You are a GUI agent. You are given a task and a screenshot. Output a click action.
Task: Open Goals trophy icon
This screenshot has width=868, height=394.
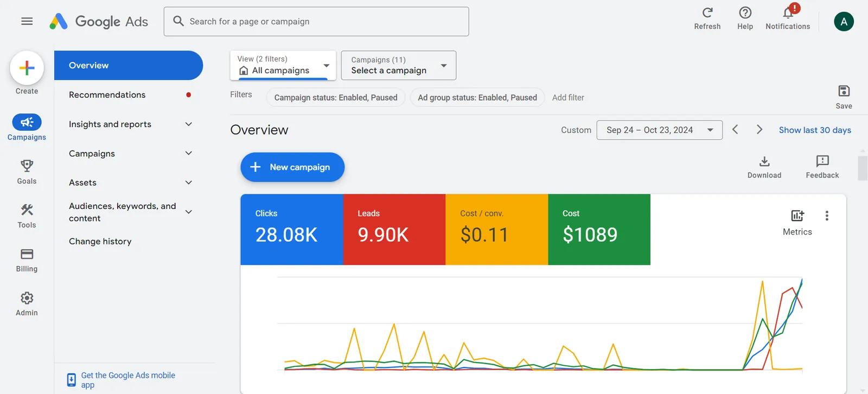(27, 166)
